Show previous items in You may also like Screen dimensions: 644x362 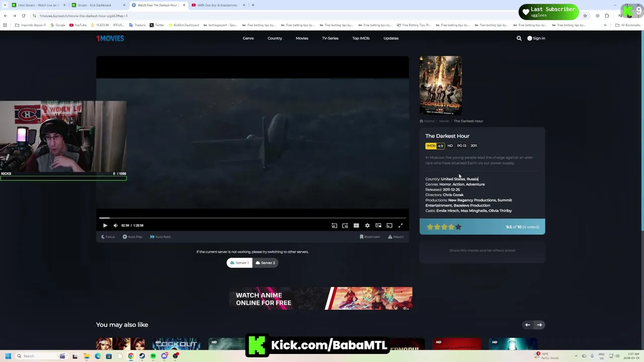coord(528,325)
